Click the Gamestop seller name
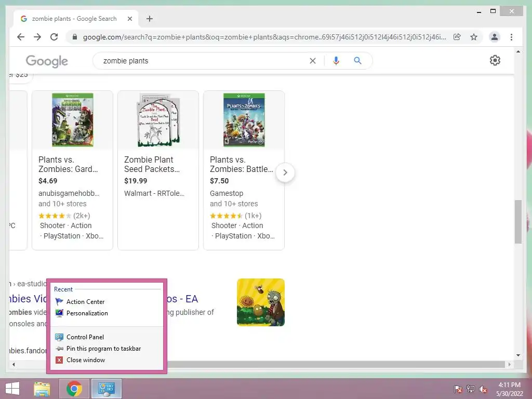 [227, 193]
